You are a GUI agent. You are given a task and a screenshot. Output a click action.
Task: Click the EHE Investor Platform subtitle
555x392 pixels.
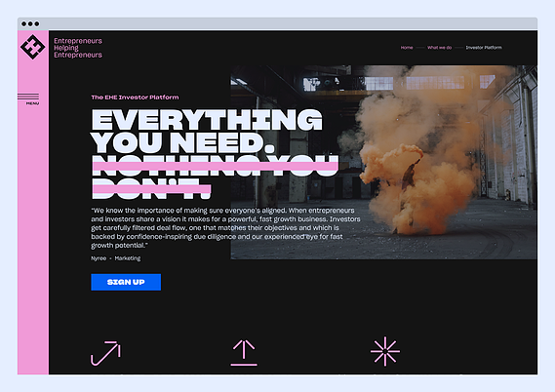pos(135,98)
